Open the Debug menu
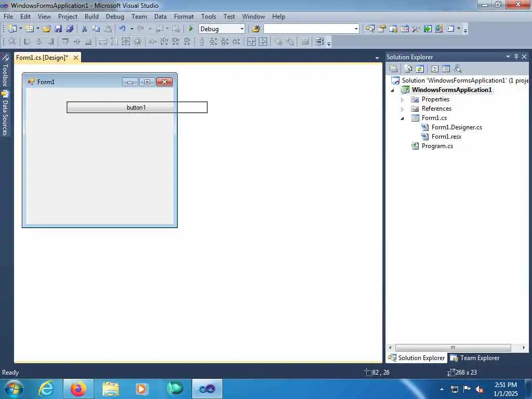The width and height of the screenshot is (532, 399). [x=115, y=16]
